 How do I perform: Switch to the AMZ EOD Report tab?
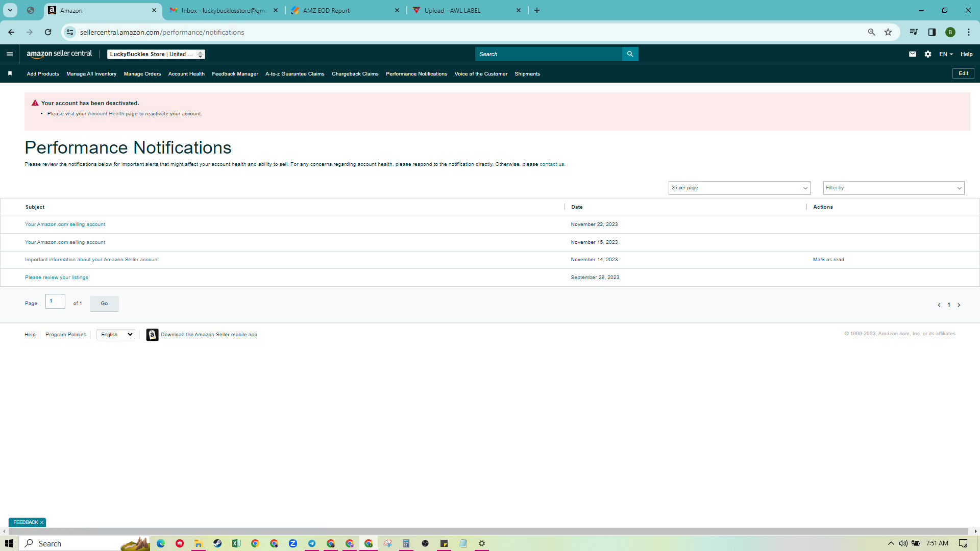coord(345,10)
